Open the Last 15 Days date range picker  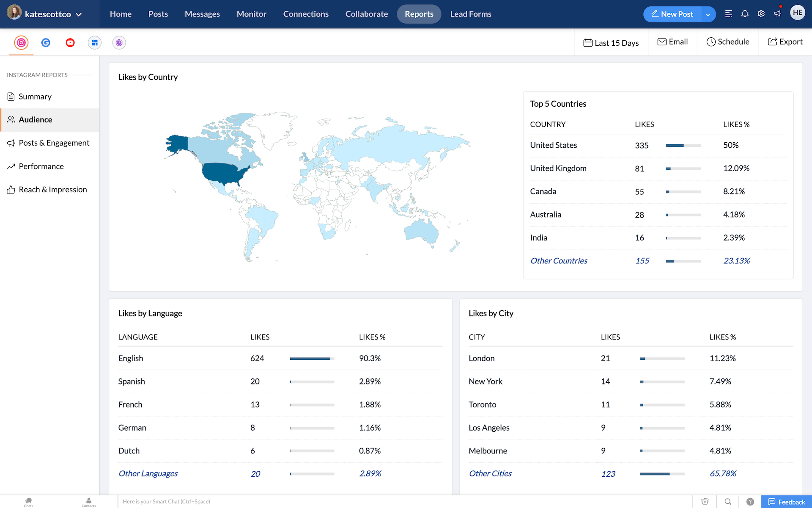[x=611, y=43]
